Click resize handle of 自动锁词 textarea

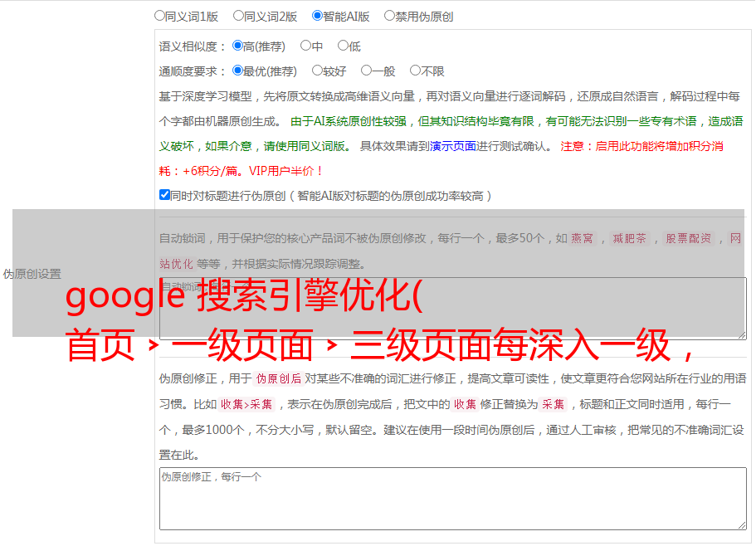(742, 334)
